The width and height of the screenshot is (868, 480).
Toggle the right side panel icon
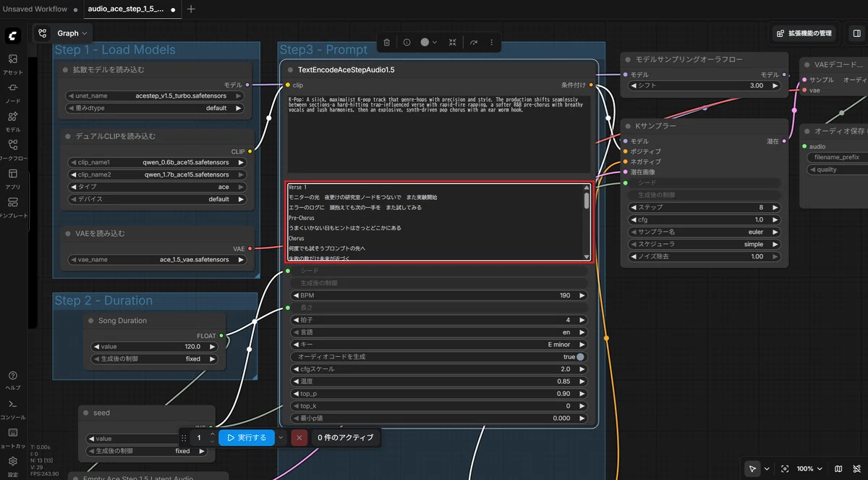(856, 33)
